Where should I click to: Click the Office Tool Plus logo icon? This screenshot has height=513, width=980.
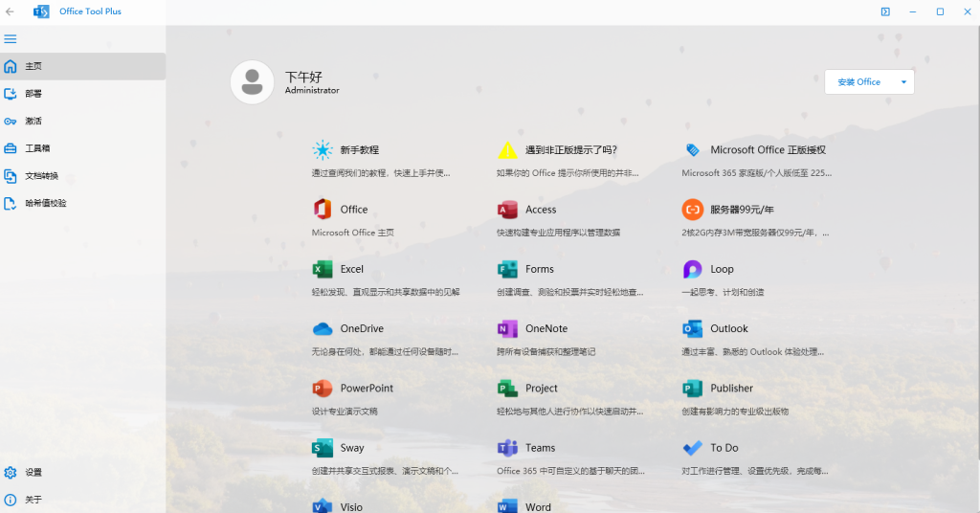tap(41, 11)
